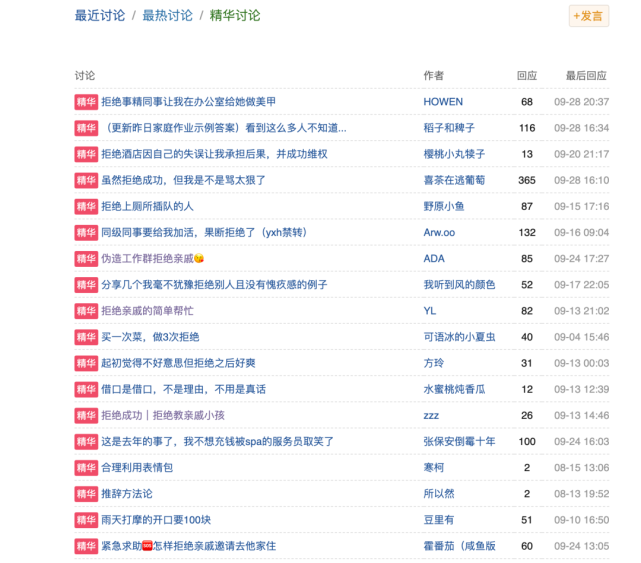The height and width of the screenshot is (563, 641).
Task: Click 精华 badge beside 伪造工作群拒绝亲戚
Action: point(86,259)
